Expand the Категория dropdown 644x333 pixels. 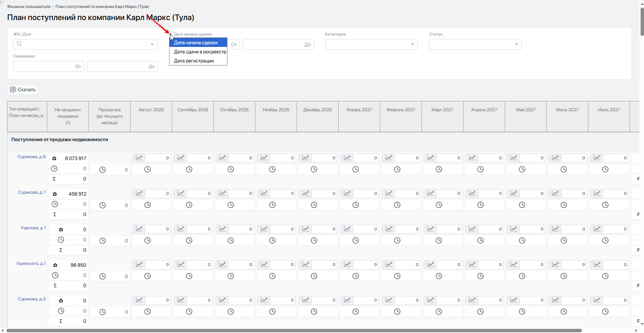(x=412, y=44)
